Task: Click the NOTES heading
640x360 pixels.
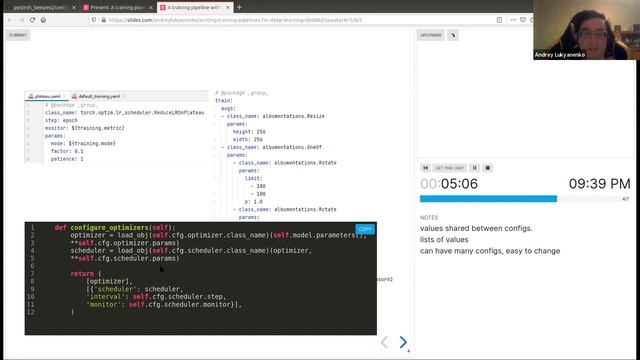Action: coord(429,218)
